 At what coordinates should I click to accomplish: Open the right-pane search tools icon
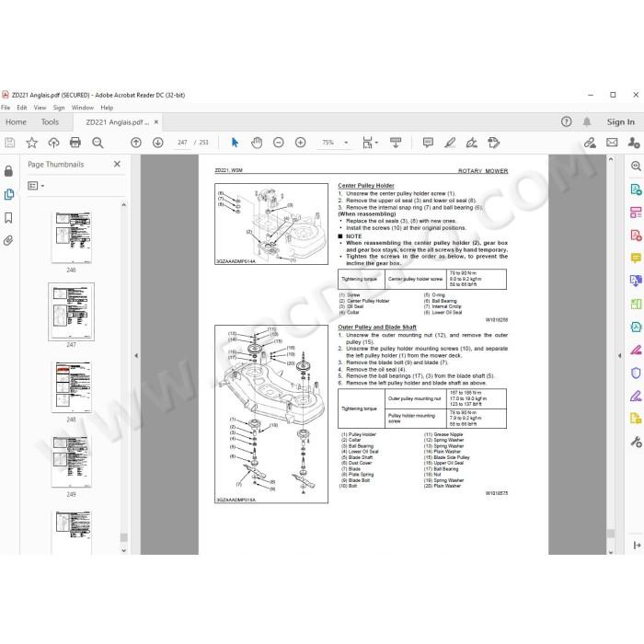(636, 166)
